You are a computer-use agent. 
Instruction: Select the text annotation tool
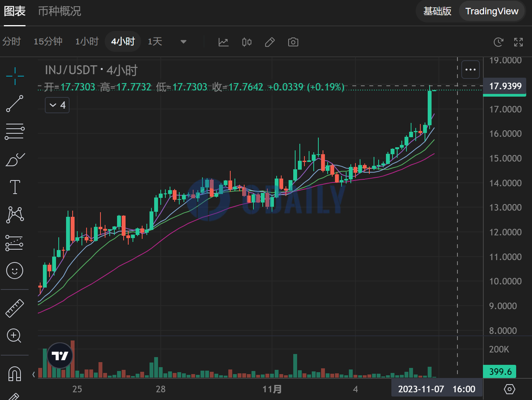(x=14, y=187)
